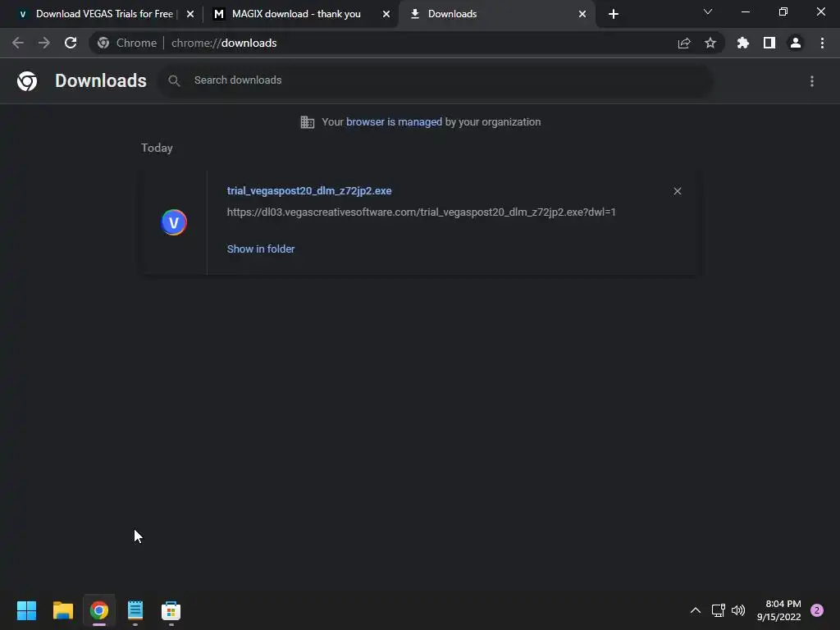The width and height of the screenshot is (840, 630).
Task: Open Downloads page more actions menu
Action: pos(812,81)
